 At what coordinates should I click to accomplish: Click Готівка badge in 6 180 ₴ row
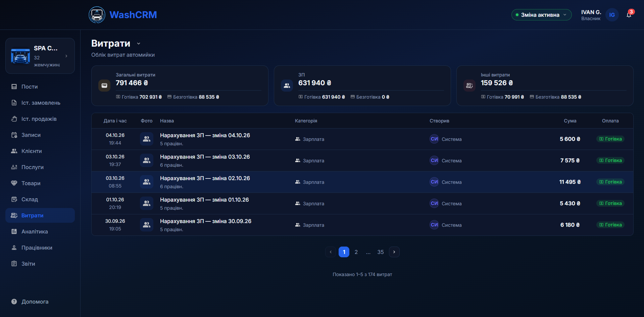pyautogui.click(x=610, y=225)
